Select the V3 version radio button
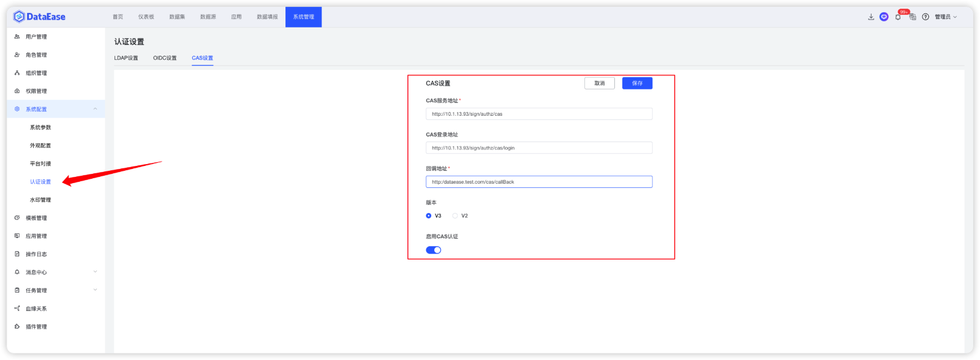 click(x=429, y=216)
